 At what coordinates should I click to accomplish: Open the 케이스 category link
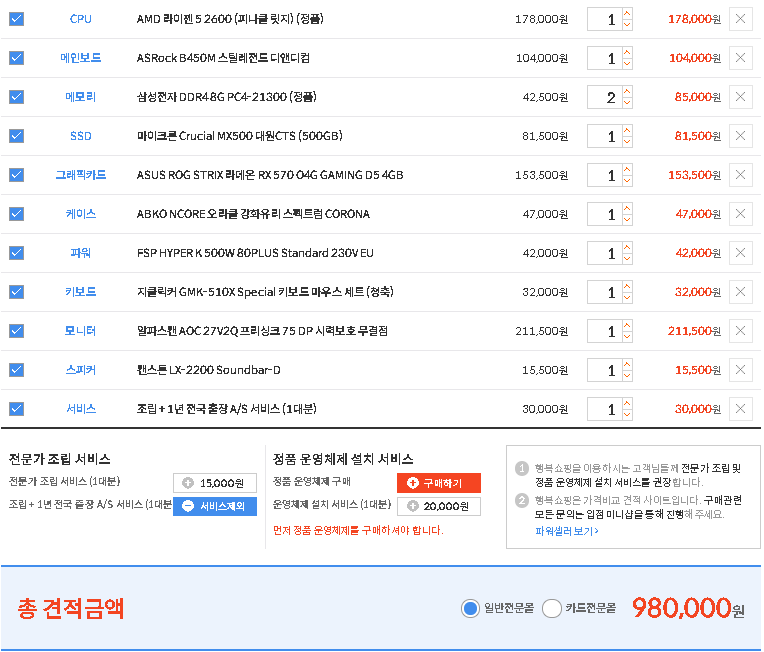(80, 214)
